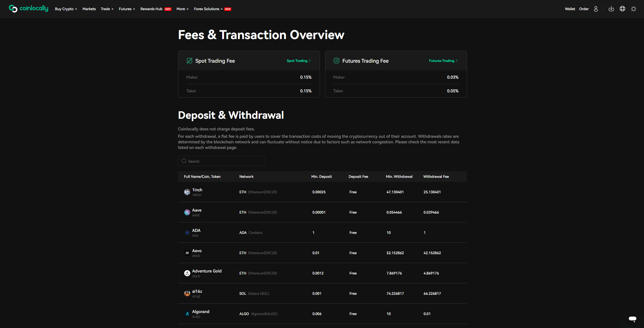This screenshot has height=328, width=644.
Task: Click the Aave coin icon
Action: coord(187,212)
